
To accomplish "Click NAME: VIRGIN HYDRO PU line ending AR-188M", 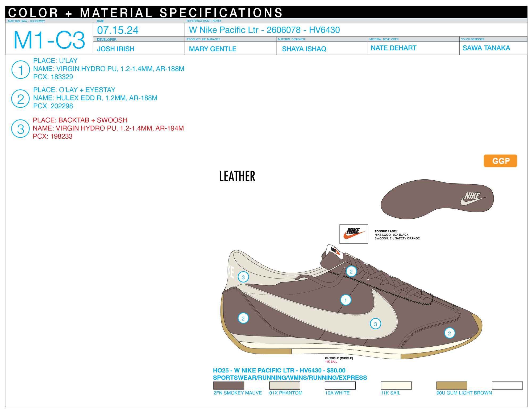I will click(x=109, y=69).
